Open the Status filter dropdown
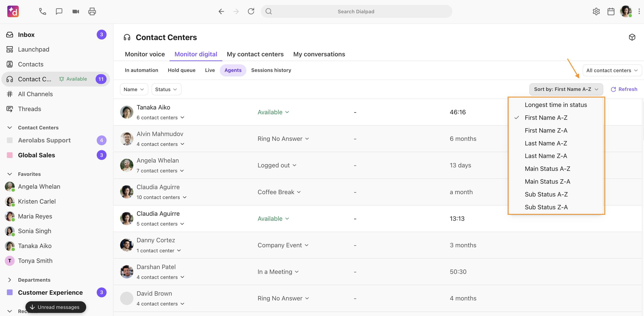 click(166, 90)
